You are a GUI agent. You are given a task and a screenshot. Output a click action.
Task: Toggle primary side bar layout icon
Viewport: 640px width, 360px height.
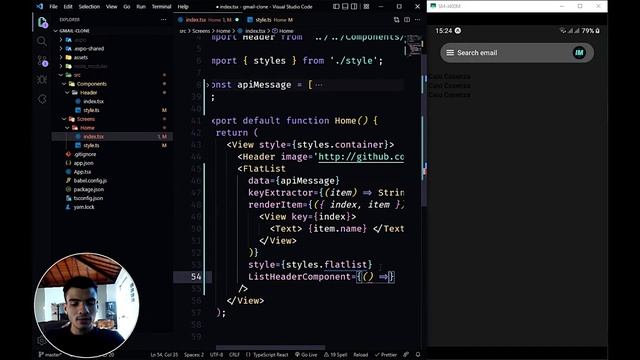click(x=336, y=7)
